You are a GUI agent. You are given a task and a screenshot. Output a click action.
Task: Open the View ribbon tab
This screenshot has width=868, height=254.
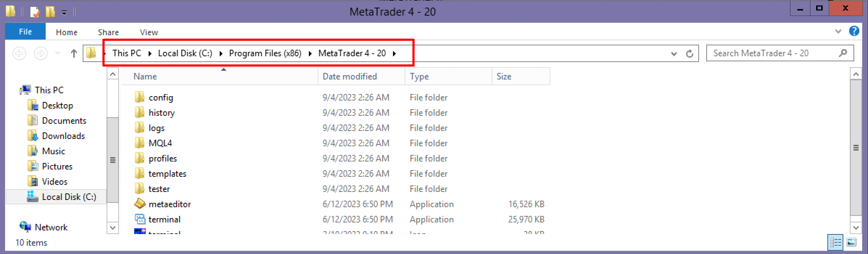[x=149, y=32]
